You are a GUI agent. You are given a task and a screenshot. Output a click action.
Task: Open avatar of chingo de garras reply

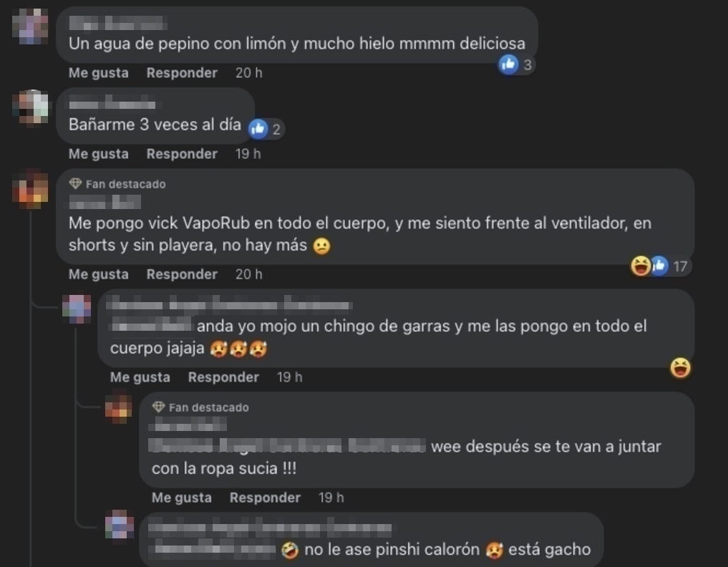coord(77,309)
